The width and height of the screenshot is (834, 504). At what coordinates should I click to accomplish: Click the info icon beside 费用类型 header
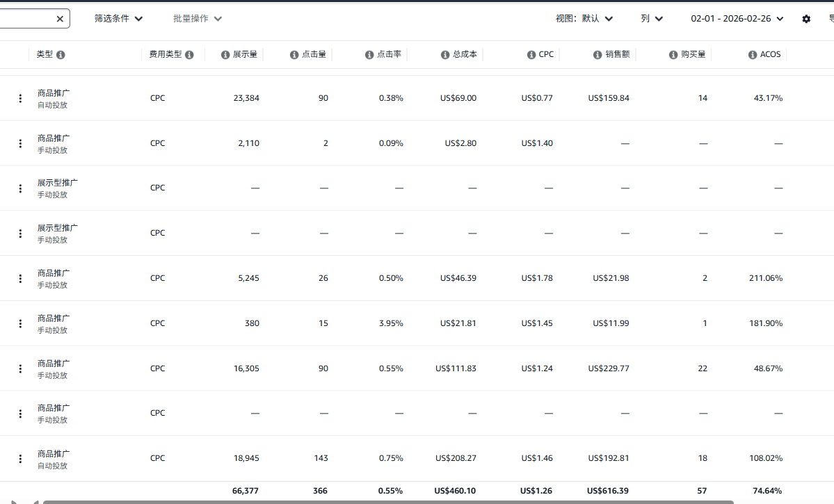coord(189,55)
